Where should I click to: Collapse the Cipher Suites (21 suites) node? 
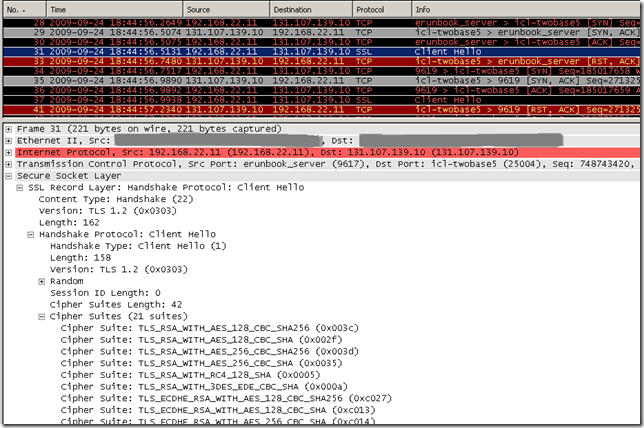(41, 317)
